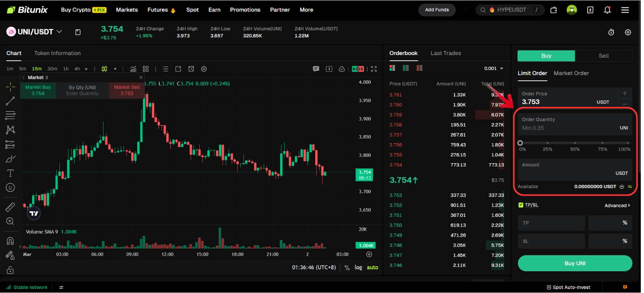
Task: Activate the chart zoom-in tool
Action: (x=10, y=221)
